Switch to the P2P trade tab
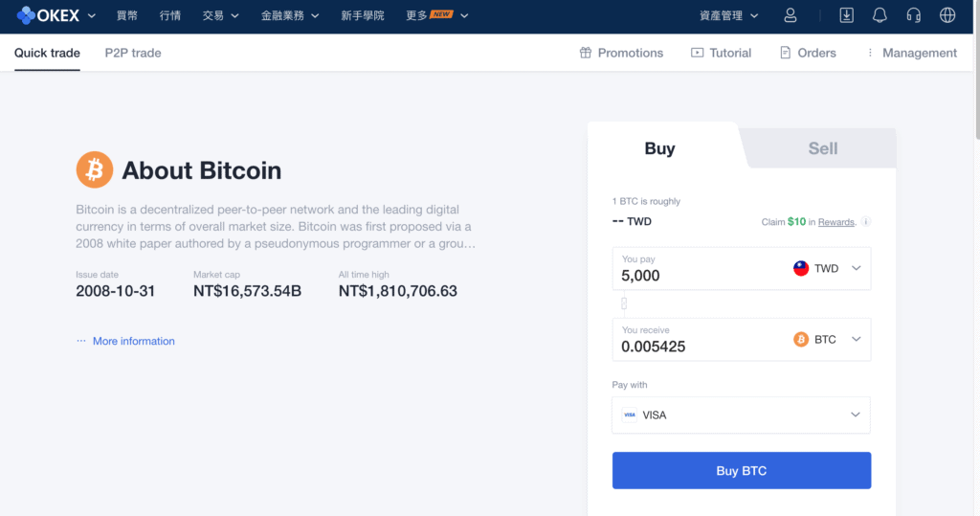The image size is (980, 516). point(132,54)
